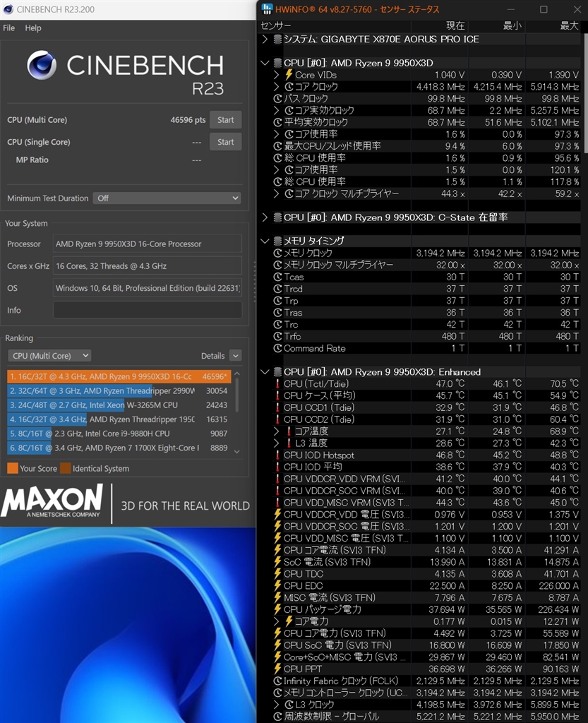Expand the コア温度 row
The image size is (588, 723).
276,431
